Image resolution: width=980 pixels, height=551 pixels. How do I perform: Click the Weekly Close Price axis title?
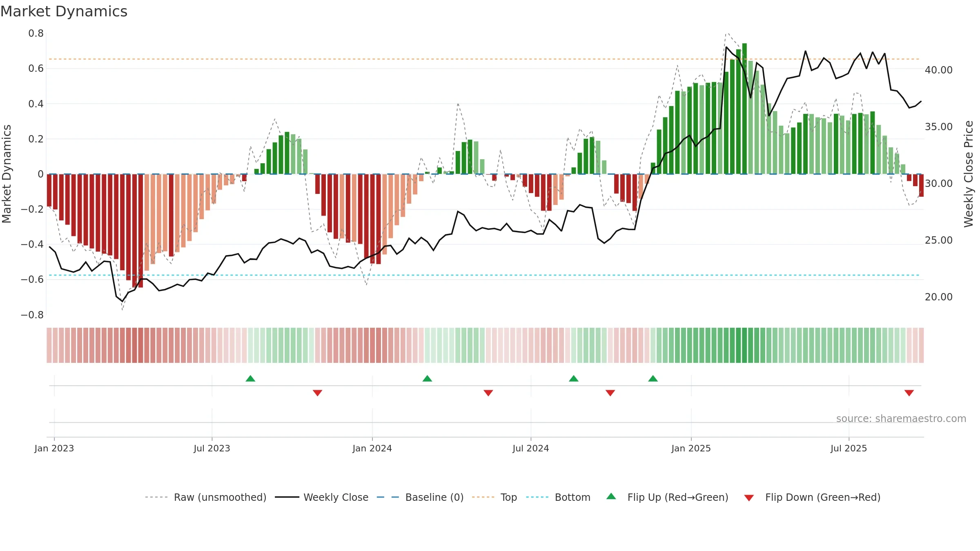coord(969,174)
